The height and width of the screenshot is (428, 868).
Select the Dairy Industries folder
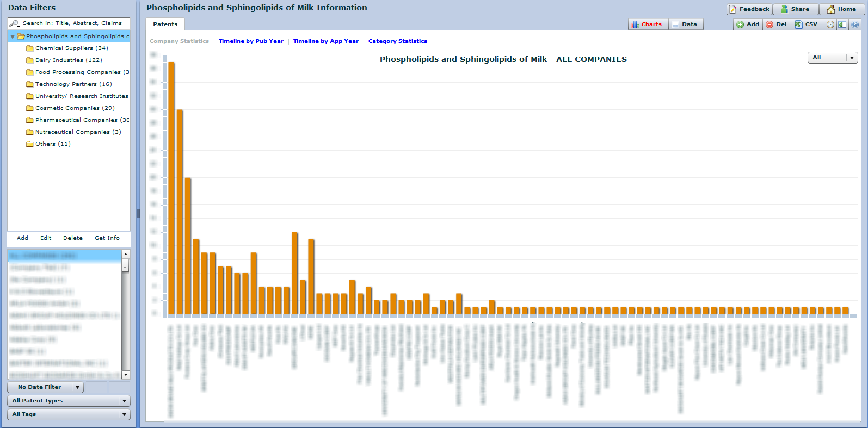[x=68, y=60]
